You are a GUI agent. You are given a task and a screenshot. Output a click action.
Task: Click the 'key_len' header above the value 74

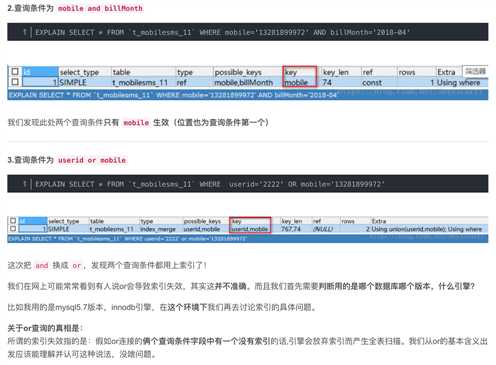click(335, 72)
